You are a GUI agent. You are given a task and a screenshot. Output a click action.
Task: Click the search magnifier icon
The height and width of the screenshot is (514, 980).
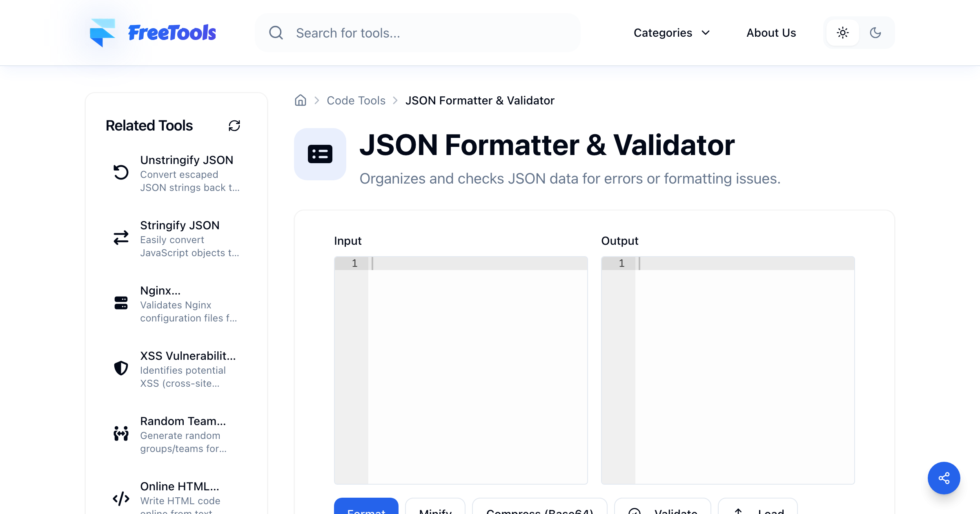(x=276, y=33)
